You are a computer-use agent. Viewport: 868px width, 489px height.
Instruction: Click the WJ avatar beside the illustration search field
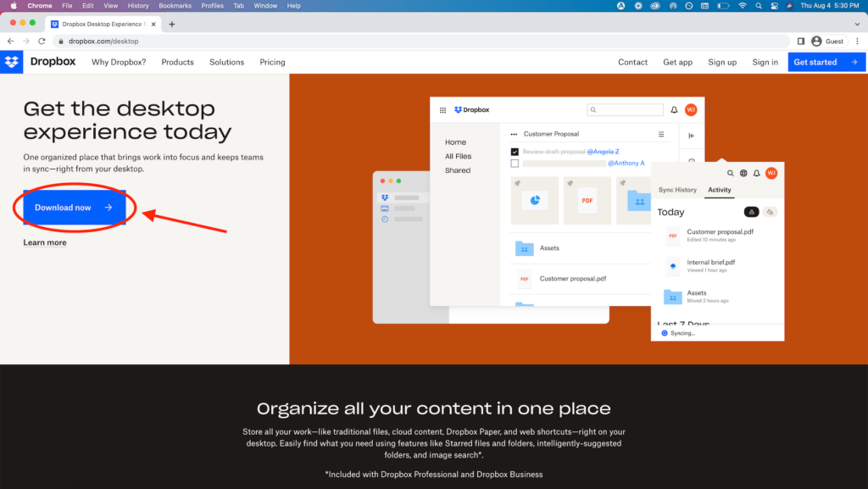pos(691,110)
